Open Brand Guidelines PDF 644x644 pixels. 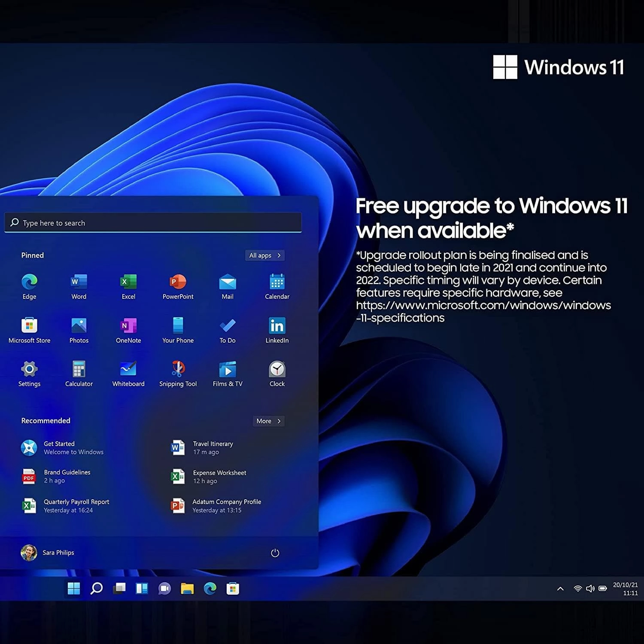[56, 476]
